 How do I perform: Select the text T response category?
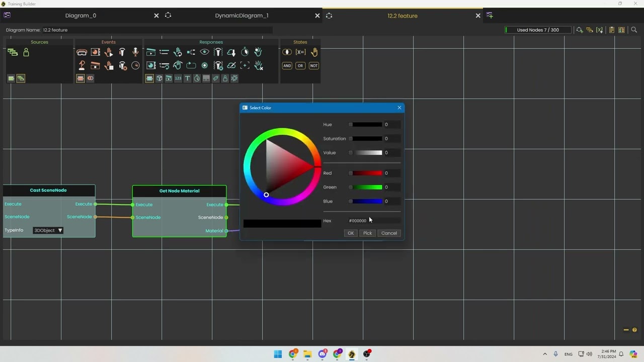tap(187, 78)
